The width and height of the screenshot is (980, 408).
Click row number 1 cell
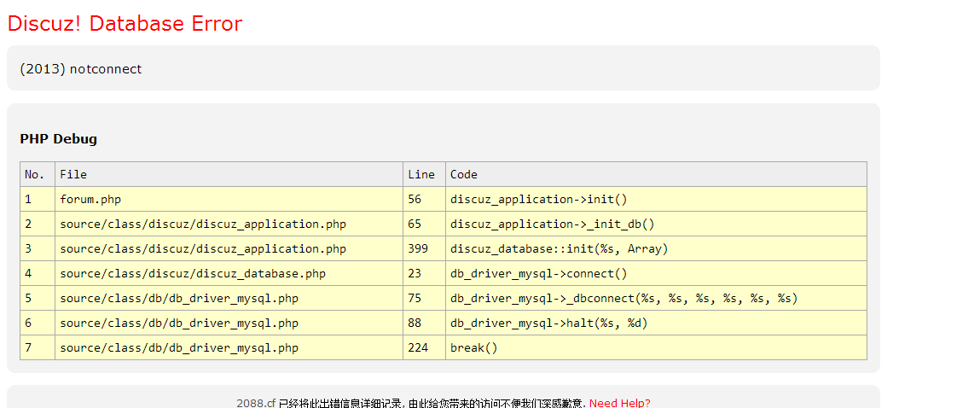point(38,199)
